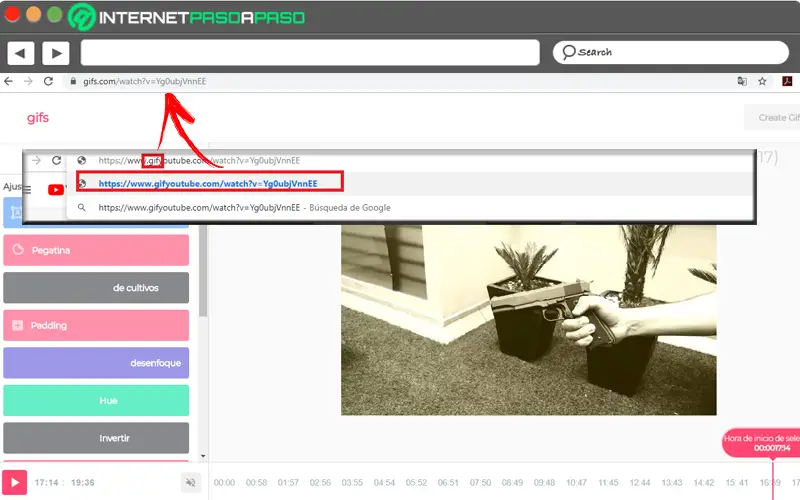Click timeline at 06:51

[x=448, y=483]
